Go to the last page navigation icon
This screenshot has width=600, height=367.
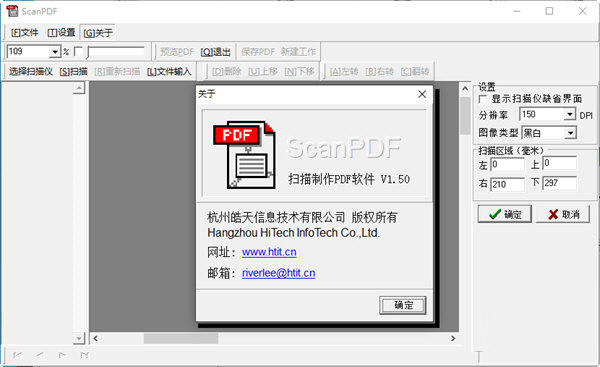coord(85,355)
